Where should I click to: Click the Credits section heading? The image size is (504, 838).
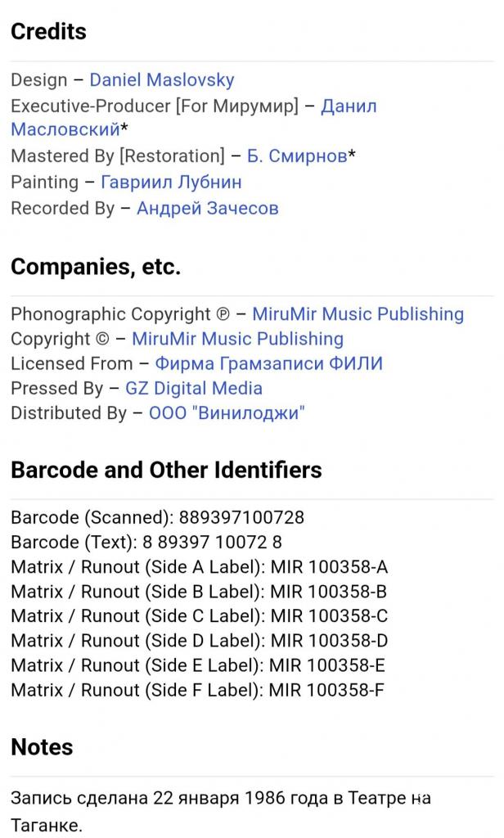[x=48, y=32]
